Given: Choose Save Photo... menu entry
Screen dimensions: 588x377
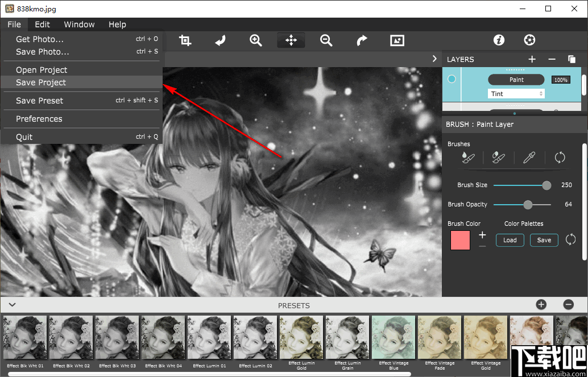Looking at the screenshot, I should pyautogui.click(x=81, y=52).
